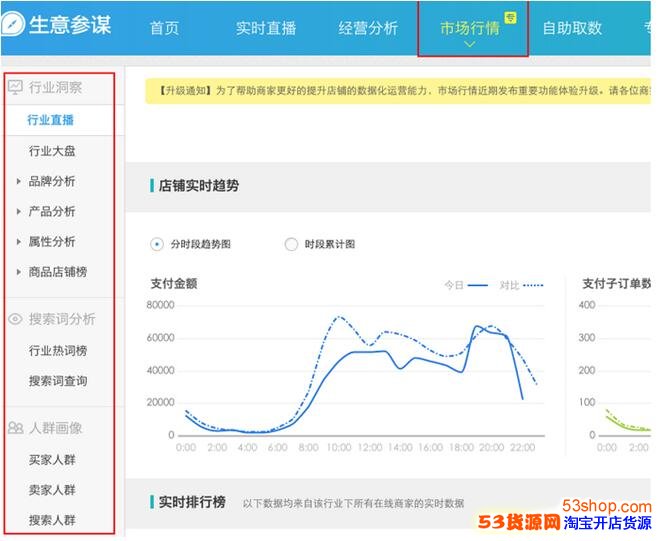Click the 行业洞察 section header
This screenshot has height=541, width=661.
(55, 87)
